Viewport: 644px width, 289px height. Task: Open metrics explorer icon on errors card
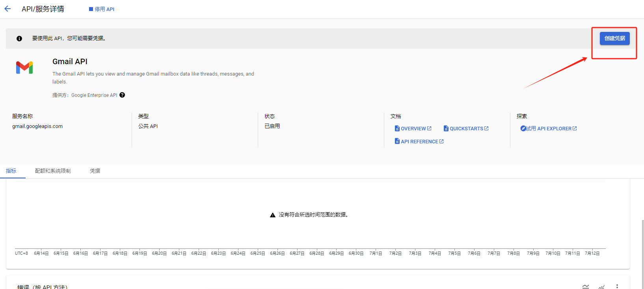pos(601,287)
